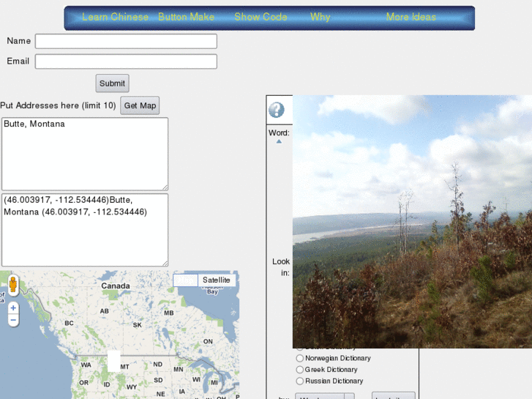532x399 pixels.
Task: Select the Map view button beside Satellite
Action: (186, 280)
